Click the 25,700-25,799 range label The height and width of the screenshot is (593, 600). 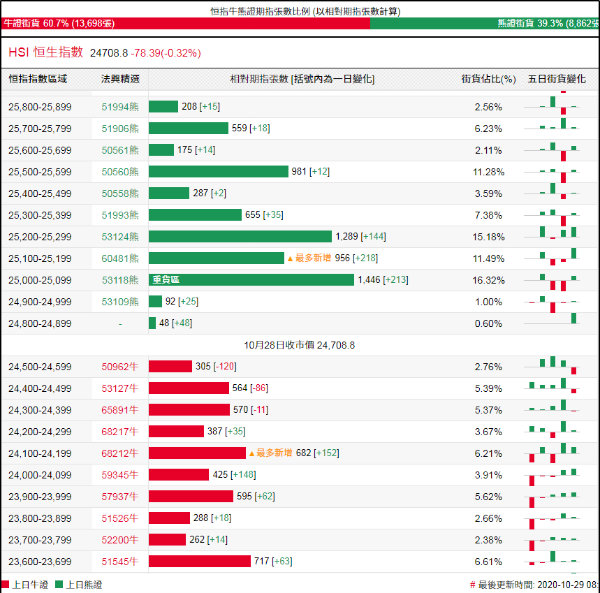(x=40, y=129)
